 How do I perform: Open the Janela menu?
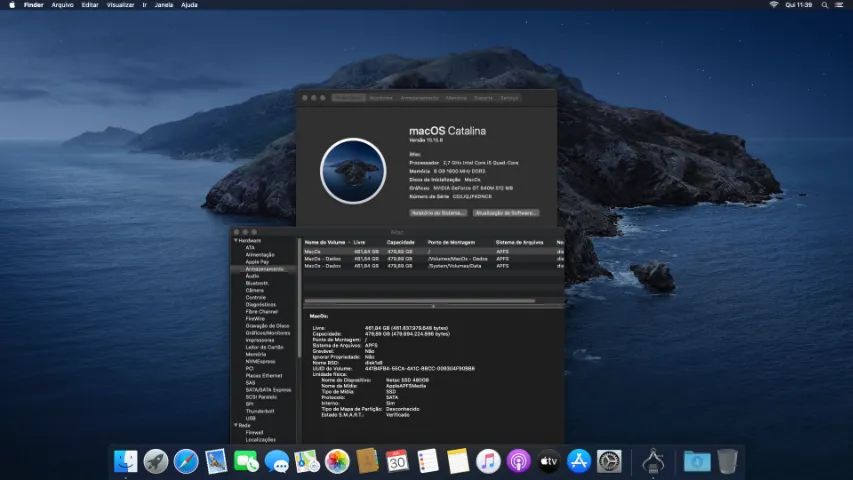164,5
